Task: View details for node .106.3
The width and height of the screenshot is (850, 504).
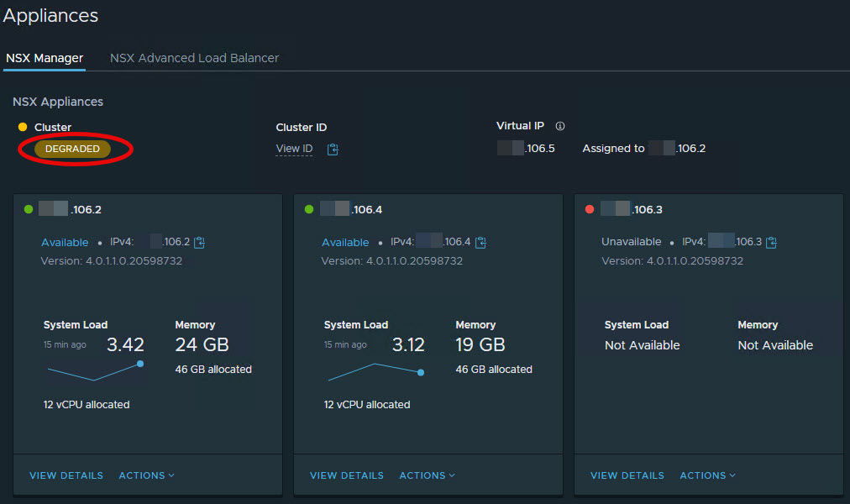Action: pyautogui.click(x=627, y=475)
